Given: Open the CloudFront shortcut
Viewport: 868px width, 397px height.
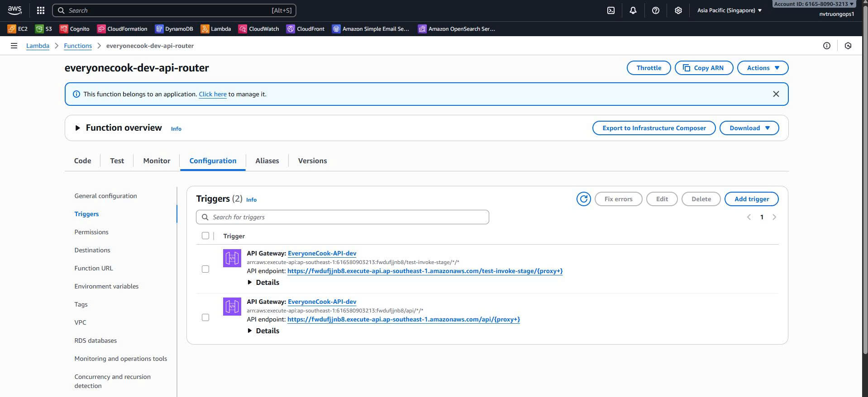Looking at the screenshot, I should (305, 29).
